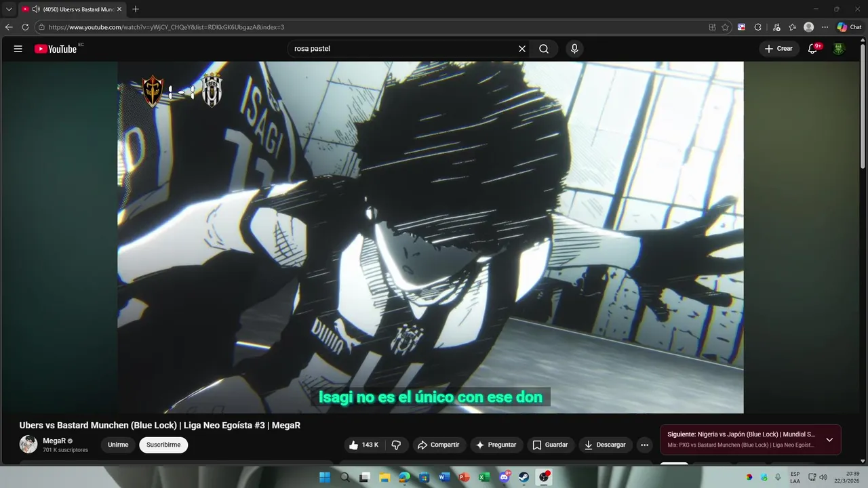Dislike the video

[397, 445]
